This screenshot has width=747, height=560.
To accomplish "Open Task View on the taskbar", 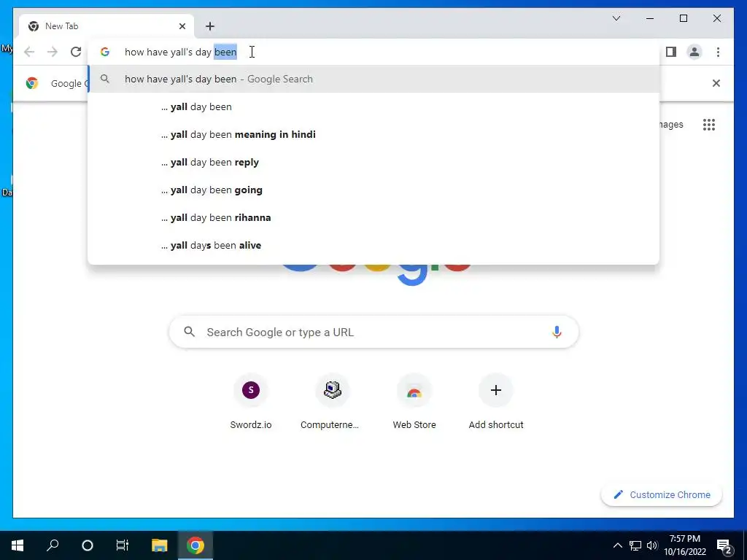I will (123, 545).
